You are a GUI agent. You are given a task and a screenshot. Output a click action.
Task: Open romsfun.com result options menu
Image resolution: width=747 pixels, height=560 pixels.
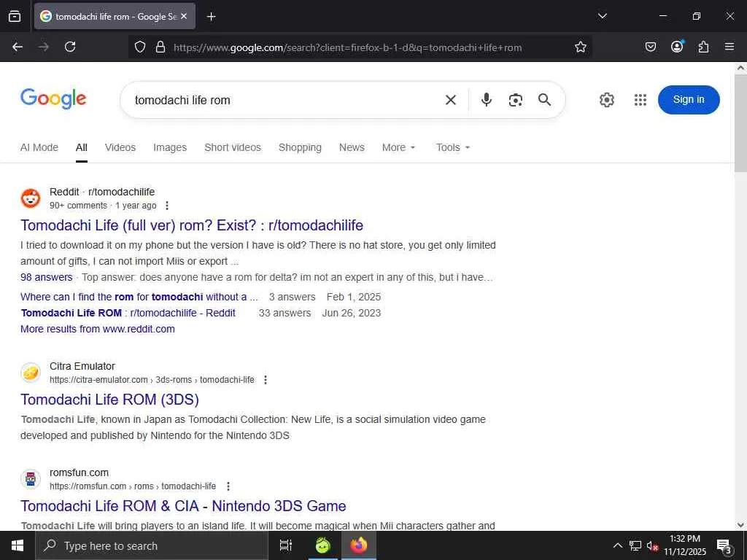click(x=228, y=486)
